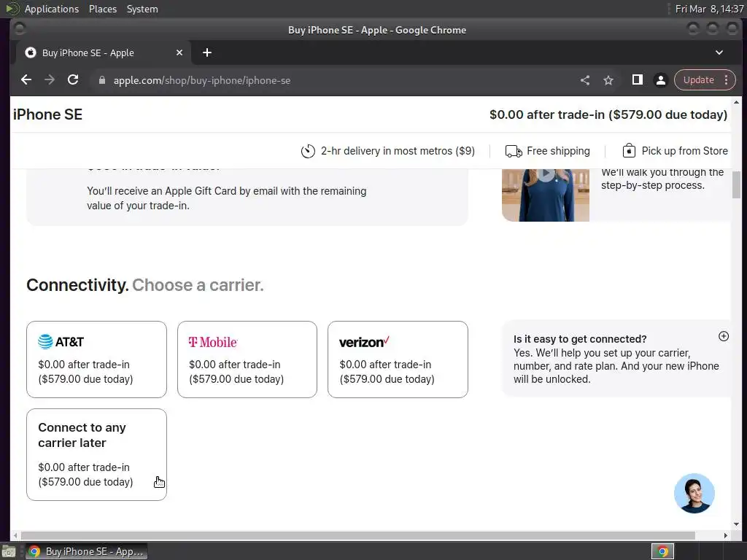Close the Buy iPhone SE tab
The height and width of the screenshot is (560, 747).
pos(179,52)
